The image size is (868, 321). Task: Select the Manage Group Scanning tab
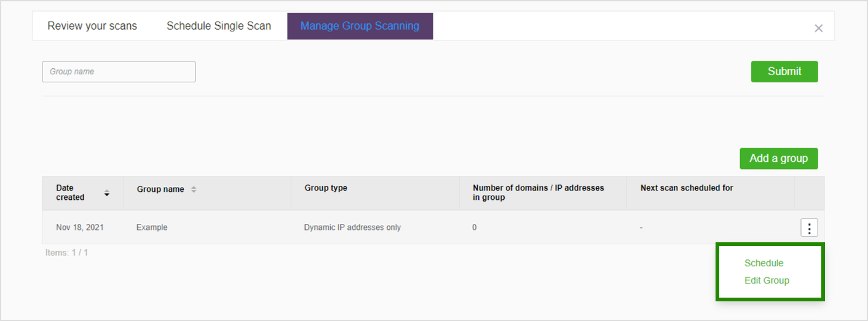[360, 26]
